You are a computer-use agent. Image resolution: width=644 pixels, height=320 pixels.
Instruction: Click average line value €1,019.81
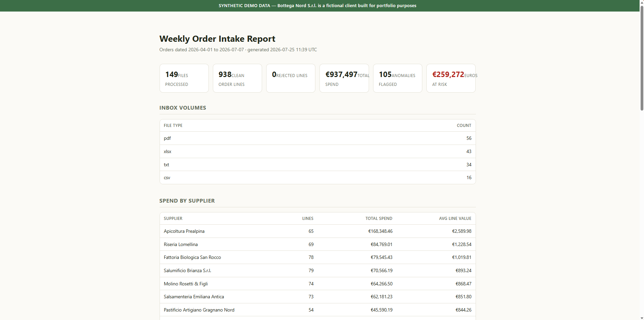462,257
